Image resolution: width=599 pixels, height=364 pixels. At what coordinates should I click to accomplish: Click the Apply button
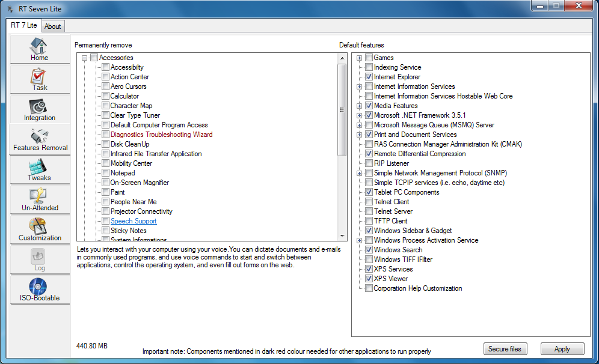pyautogui.click(x=562, y=349)
